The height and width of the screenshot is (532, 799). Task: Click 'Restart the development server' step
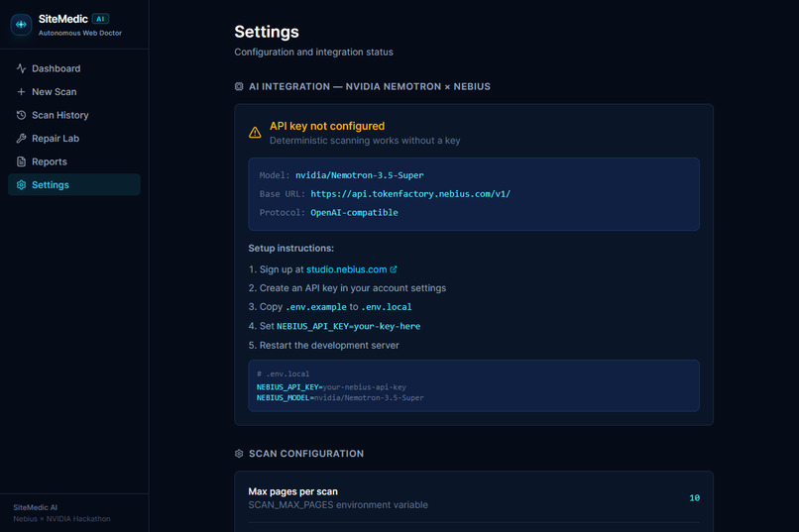point(329,345)
